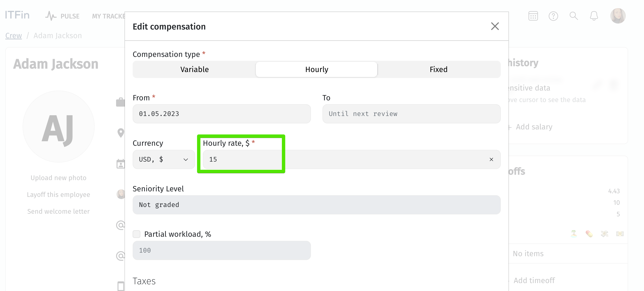Click the To date field

[x=411, y=114]
